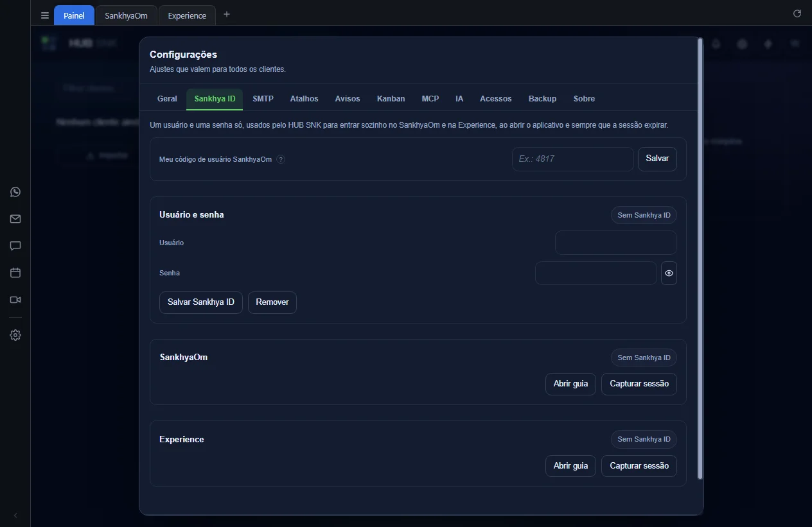This screenshot has height=527, width=812.
Task: Open the Sobre settings tab
Action: pos(584,99)
